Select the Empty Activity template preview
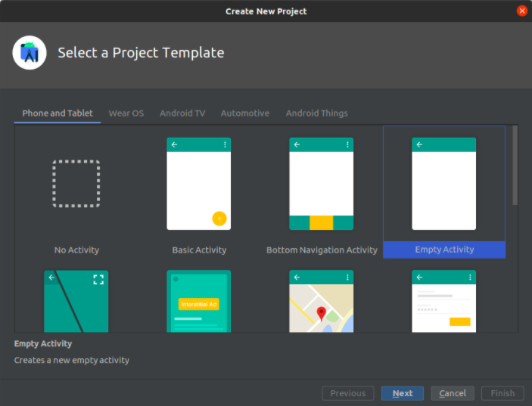 (x=444, y=184)
